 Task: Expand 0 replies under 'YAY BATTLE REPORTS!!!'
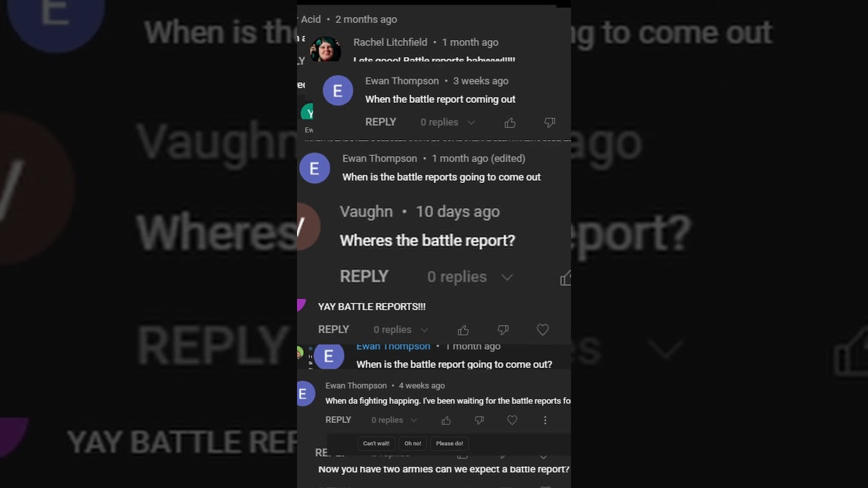click(x=401, y=329)
